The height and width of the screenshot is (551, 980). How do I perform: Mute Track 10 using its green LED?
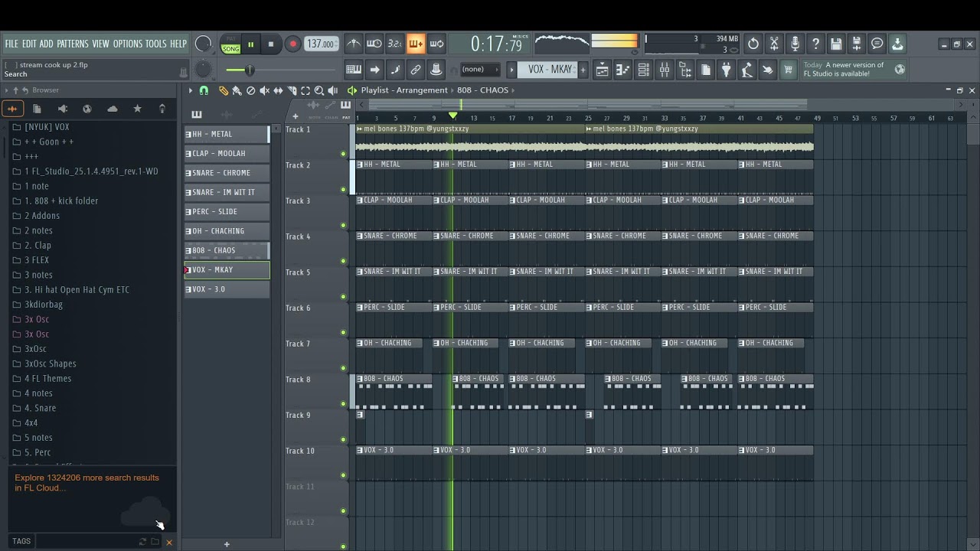[x=343, y=475]
